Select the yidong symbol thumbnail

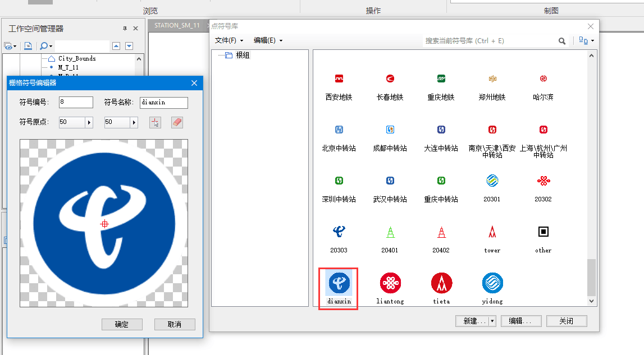tap(492, 283)
